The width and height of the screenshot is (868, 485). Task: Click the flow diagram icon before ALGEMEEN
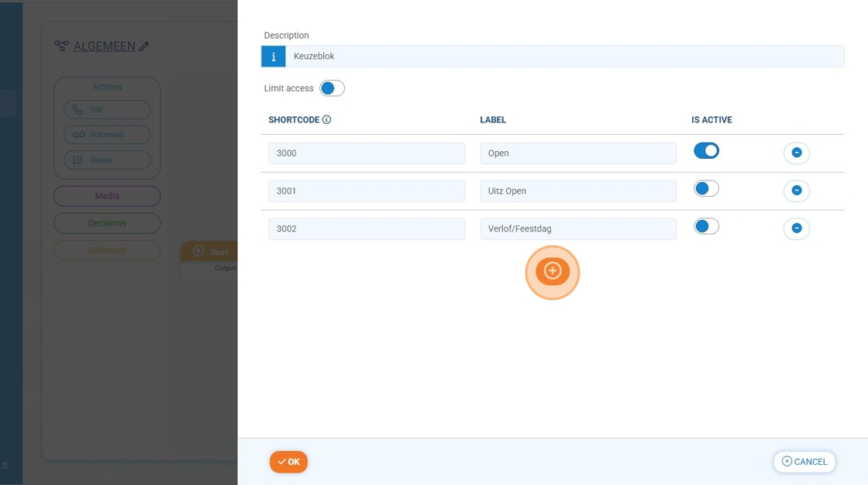(x=61, y=46)
